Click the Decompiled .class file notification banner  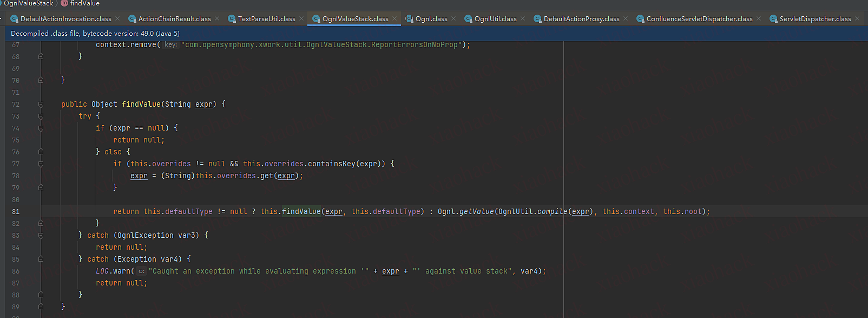(x=434, y=33)
